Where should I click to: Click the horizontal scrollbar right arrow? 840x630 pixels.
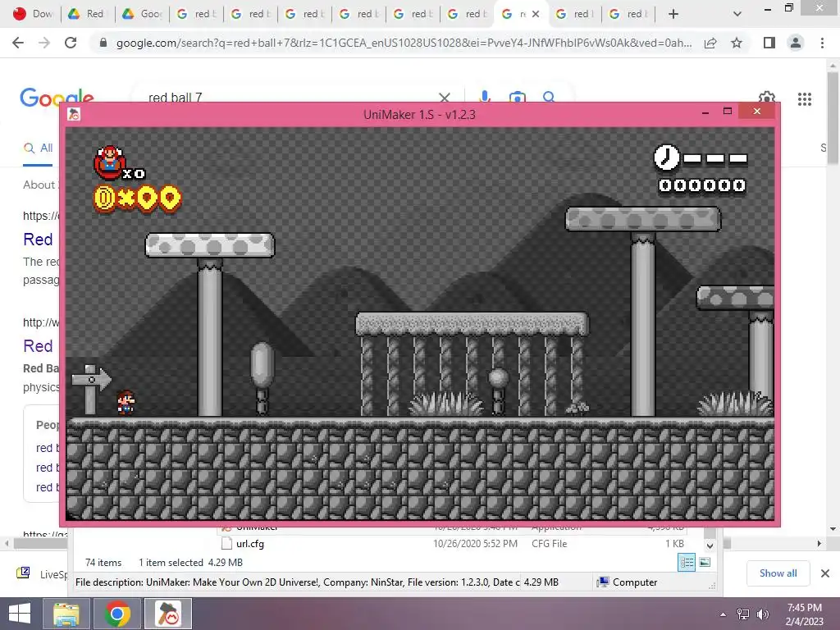pos(819,543)
